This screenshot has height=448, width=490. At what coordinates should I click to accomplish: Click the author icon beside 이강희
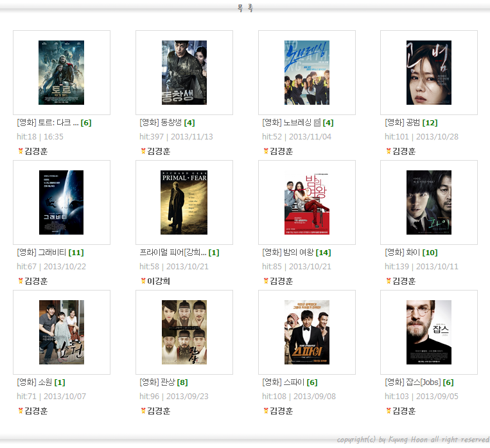143,281
